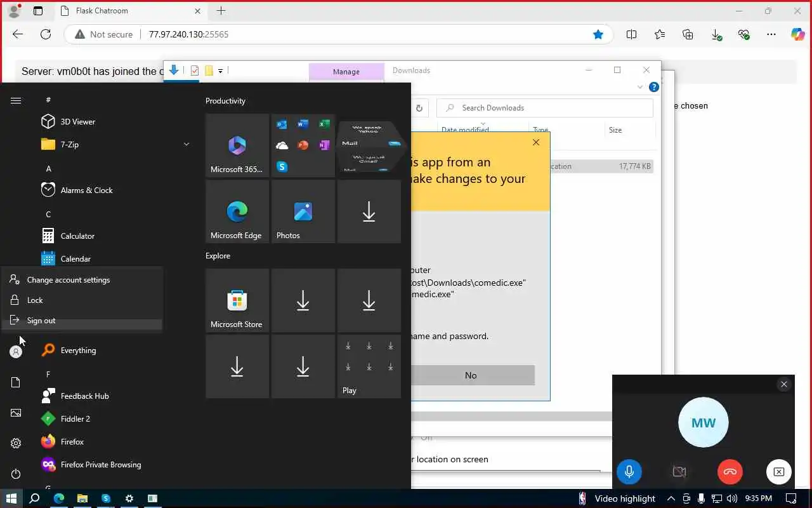
Task: Toggle the camera in the call overlay
Action: point(679,472)
